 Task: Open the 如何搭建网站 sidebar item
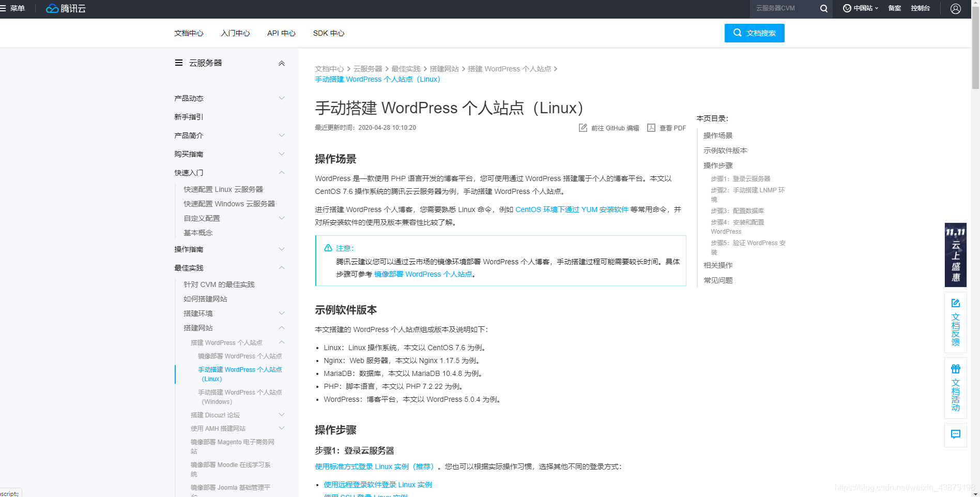(205, 299)
